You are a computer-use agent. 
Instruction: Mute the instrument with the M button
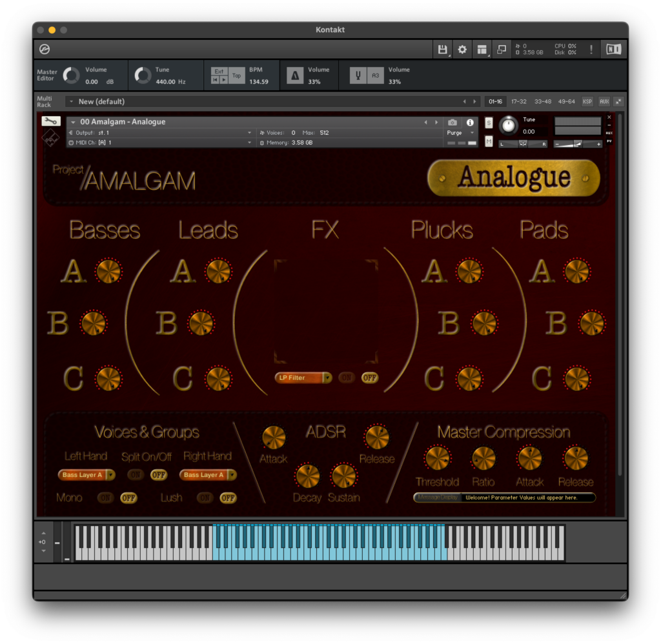click(x=489, y=141)
